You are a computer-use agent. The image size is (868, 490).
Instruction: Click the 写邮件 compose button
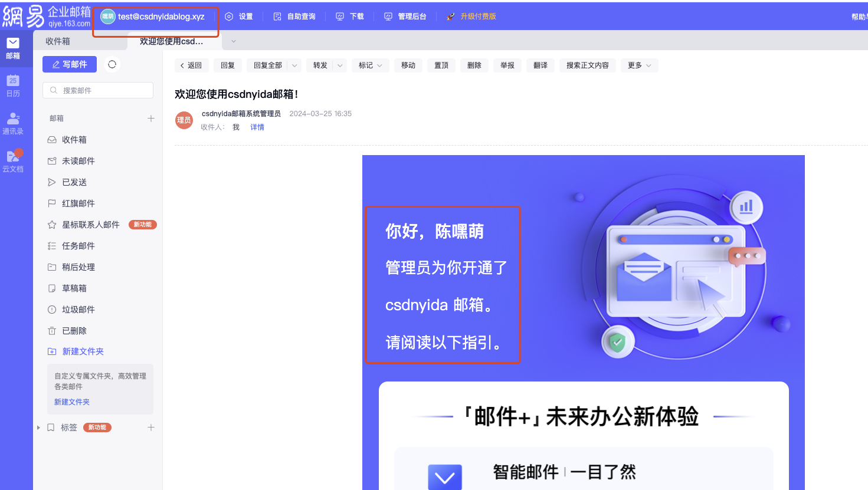(x=70, y=64)
